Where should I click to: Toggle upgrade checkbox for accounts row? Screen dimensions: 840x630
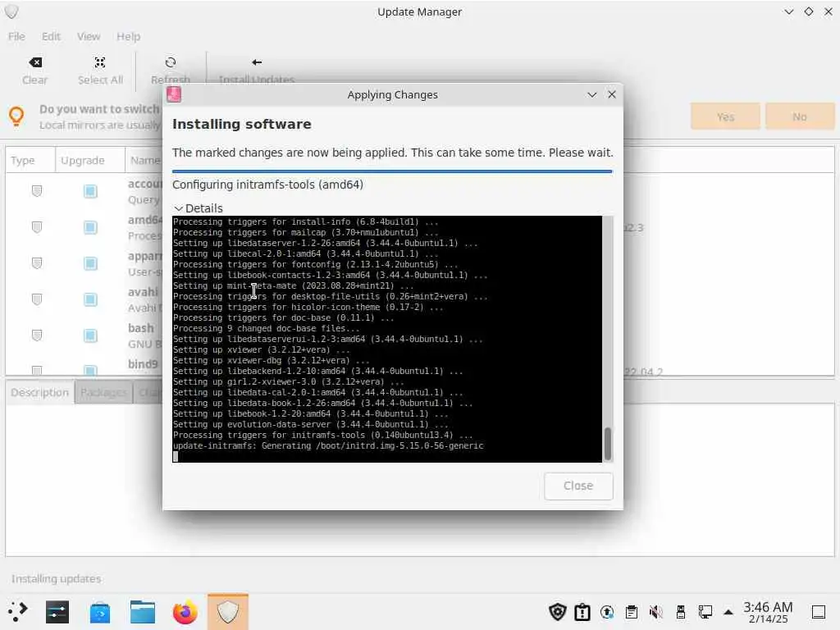pyautogui.click(x=90, y=191)
